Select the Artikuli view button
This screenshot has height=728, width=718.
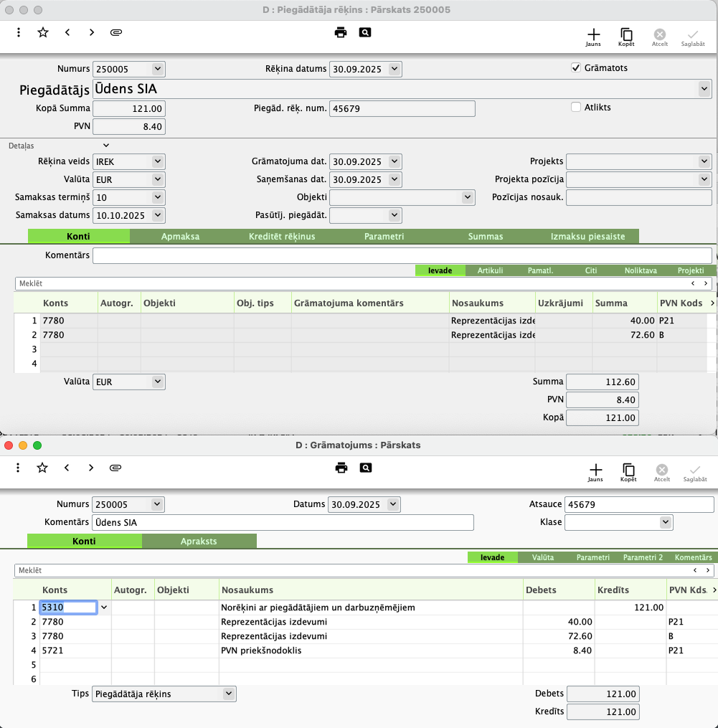(490, 270)
